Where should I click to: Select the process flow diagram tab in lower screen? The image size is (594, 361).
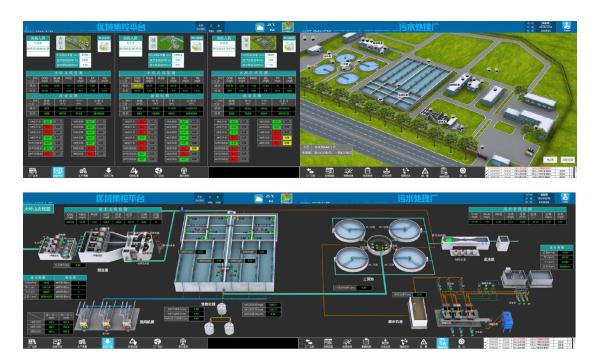39,209
